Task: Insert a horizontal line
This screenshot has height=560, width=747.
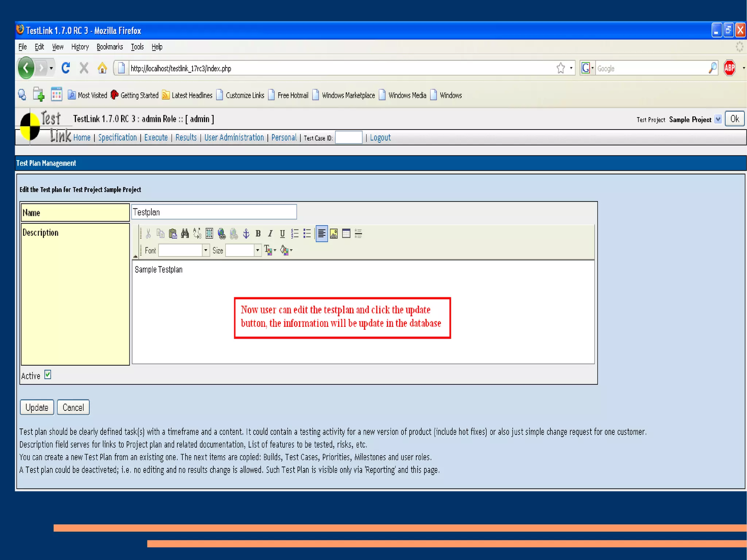Action: point(358,233)
